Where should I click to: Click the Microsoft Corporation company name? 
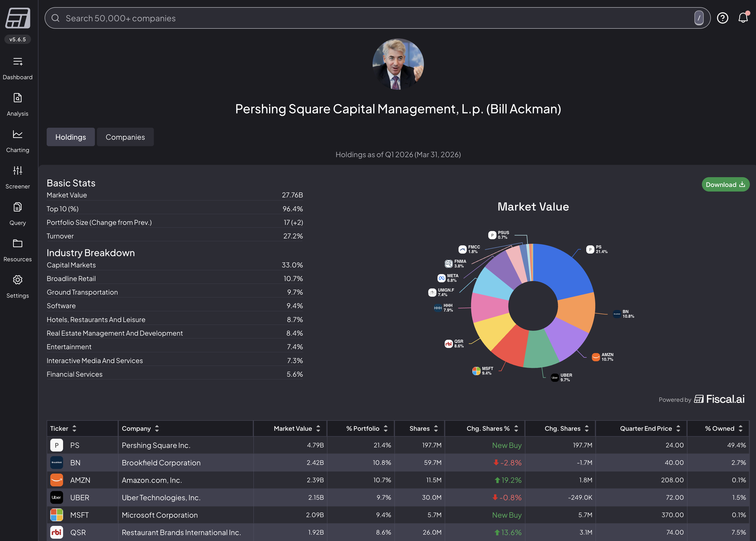160,515
